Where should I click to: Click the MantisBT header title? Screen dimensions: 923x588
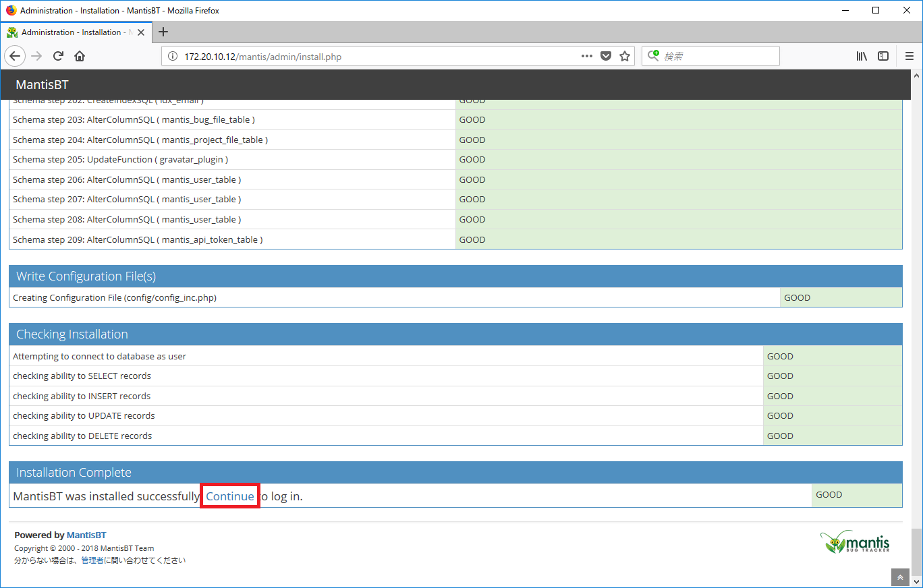click(42, 85)
